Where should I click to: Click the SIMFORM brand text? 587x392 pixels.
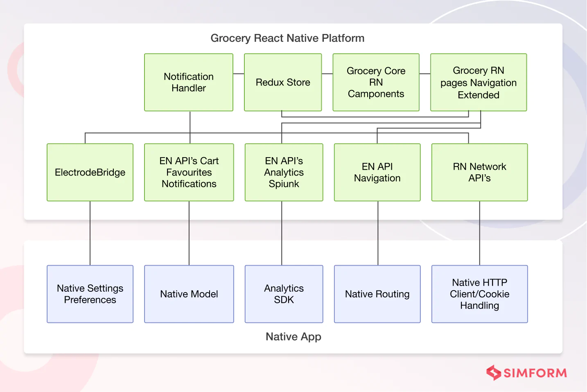535,373
